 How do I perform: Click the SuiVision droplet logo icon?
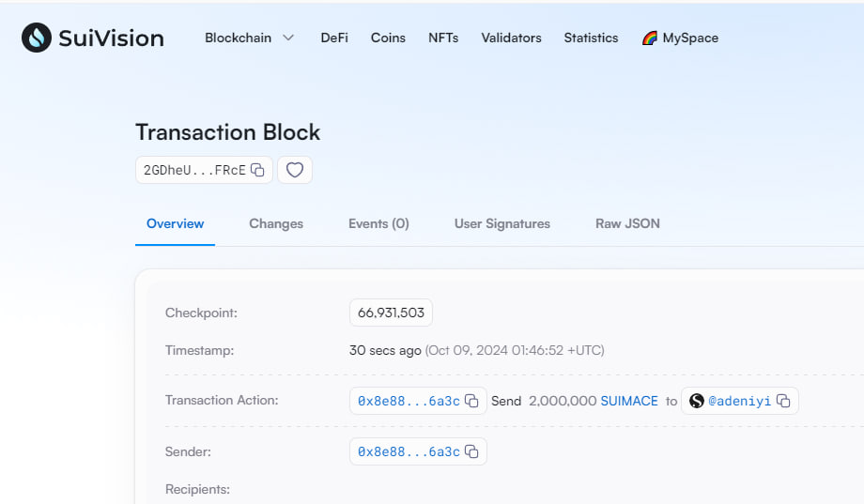tap(37, 38)
